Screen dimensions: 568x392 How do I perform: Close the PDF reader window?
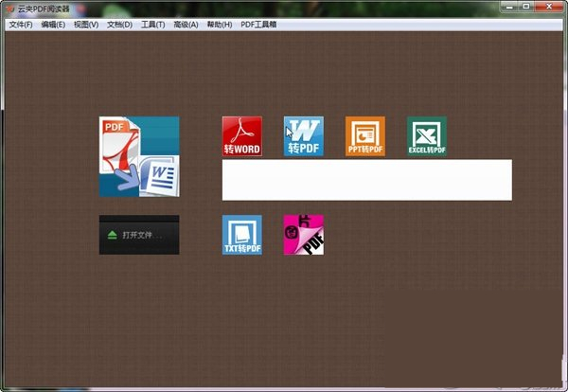(547, 8)
